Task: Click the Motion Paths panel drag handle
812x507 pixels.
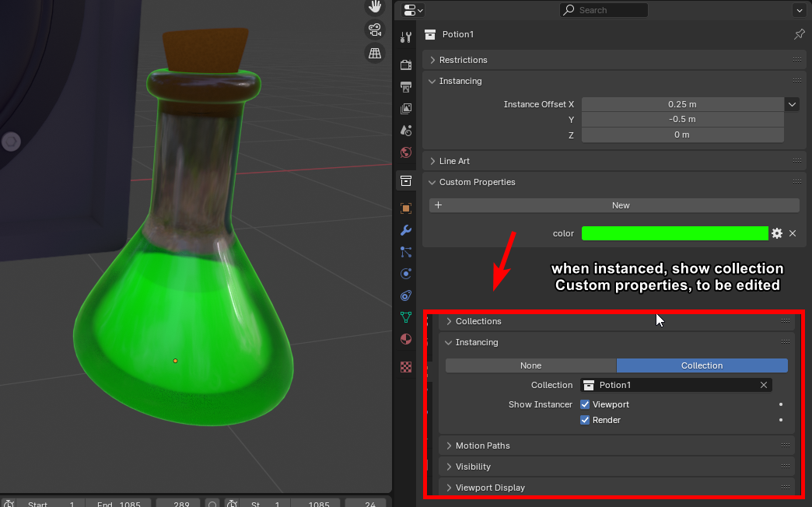Action: 786,446
